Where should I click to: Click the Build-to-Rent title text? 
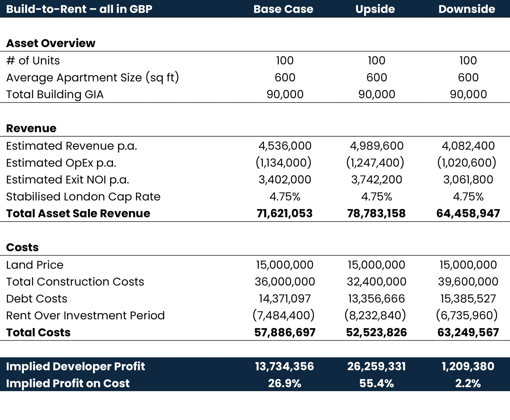click(x=79, y=9)
